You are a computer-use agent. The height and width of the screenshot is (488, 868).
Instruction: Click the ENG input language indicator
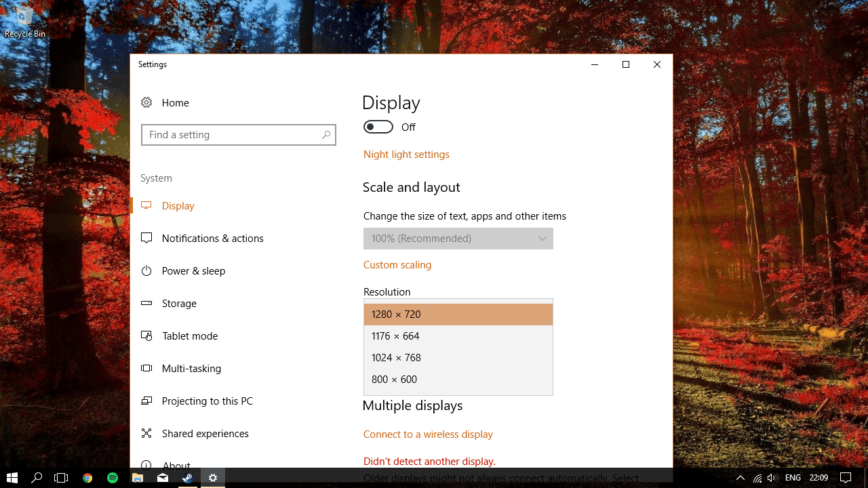click(x=793, y=478)
